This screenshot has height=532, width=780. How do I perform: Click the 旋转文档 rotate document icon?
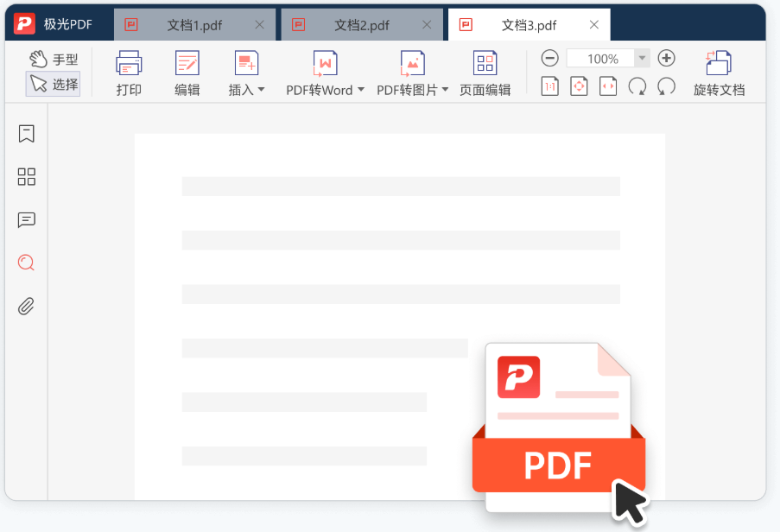(719, 63)
